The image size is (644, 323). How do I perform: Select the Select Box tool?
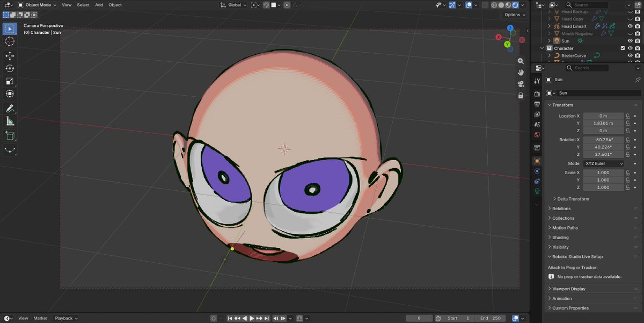10,28
